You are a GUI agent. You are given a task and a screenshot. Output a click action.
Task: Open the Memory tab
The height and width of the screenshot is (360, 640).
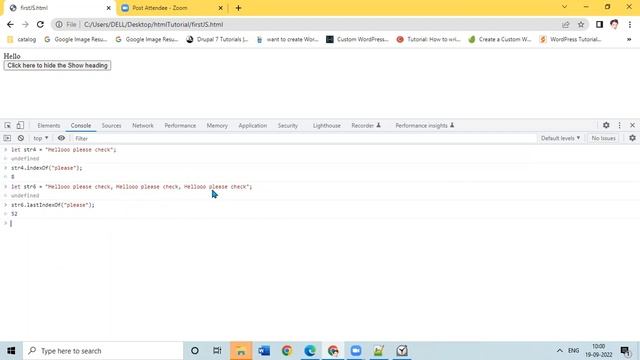point(217,126)
